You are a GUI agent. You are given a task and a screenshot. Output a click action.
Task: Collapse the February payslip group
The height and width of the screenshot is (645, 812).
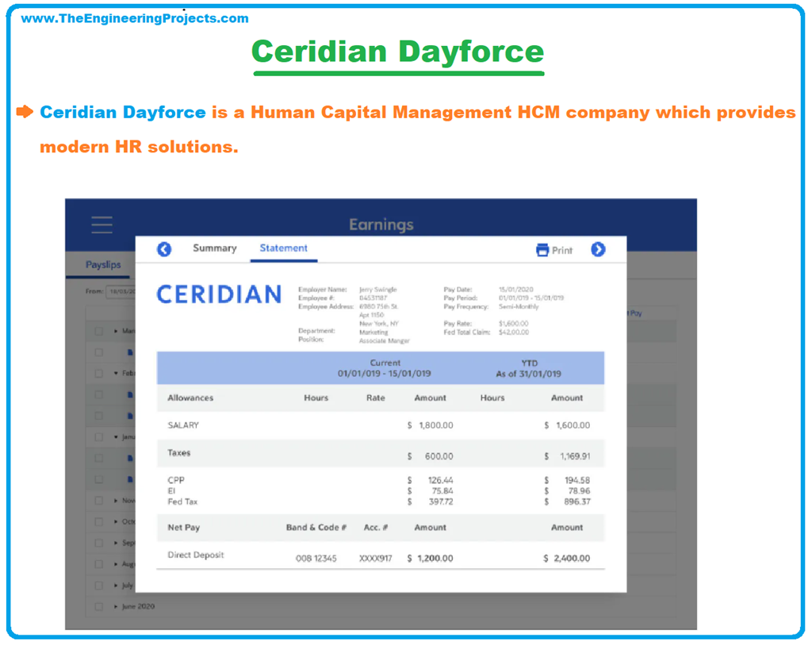115,371
